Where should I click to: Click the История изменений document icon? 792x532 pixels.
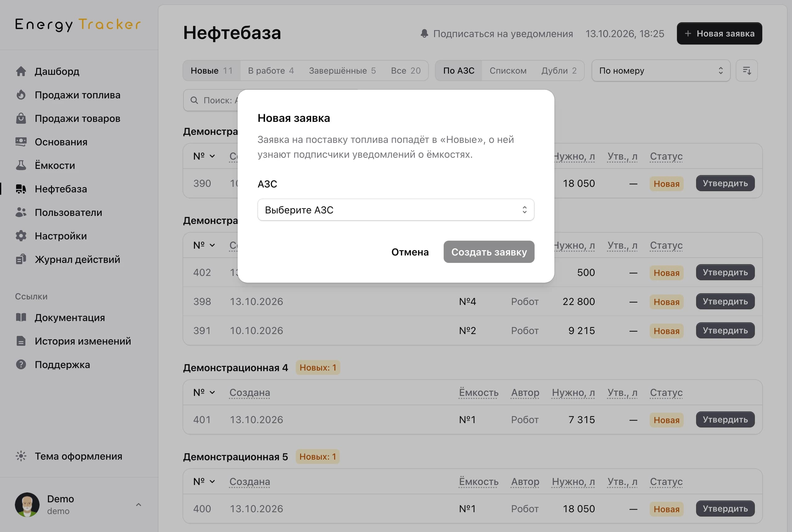point(21,341)
